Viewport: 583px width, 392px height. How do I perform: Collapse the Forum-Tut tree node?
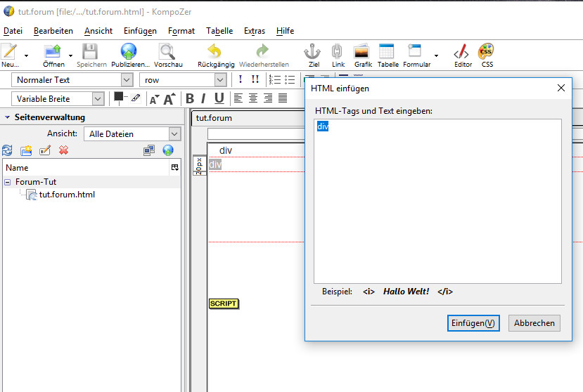8,182
